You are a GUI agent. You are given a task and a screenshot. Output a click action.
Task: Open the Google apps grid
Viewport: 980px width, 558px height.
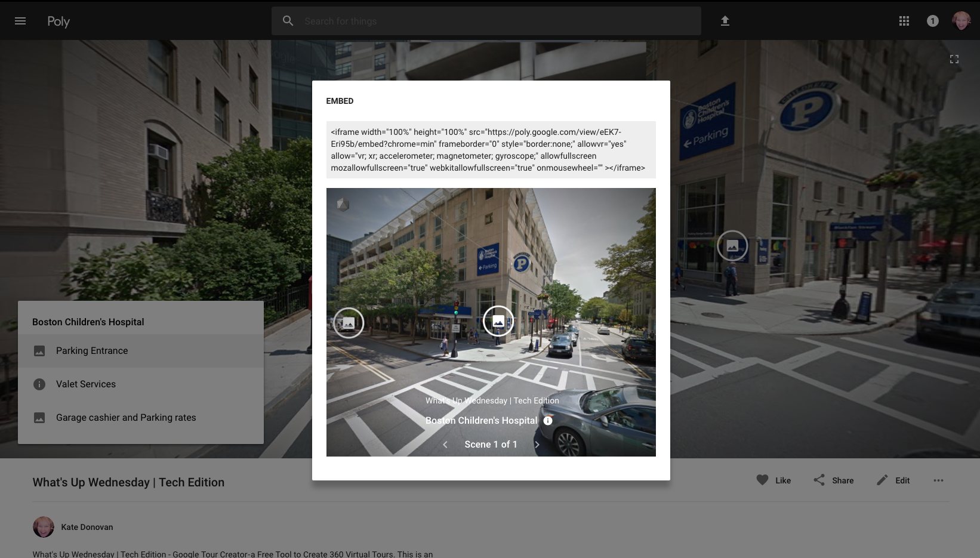click(x=904, y=21)
